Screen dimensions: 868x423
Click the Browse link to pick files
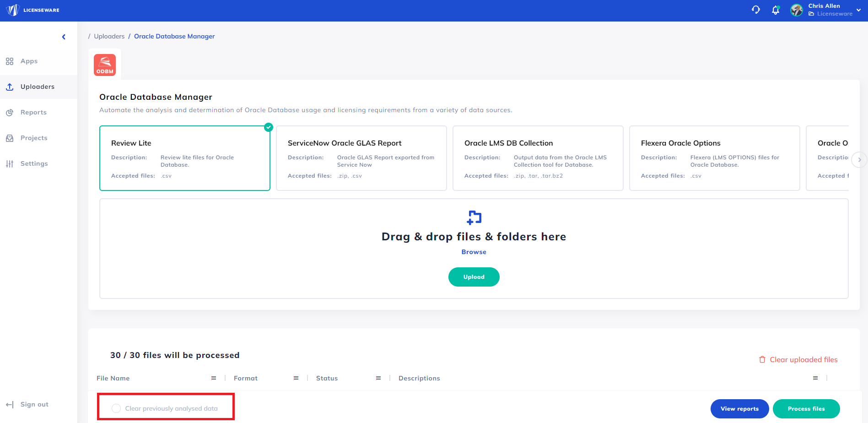click(x=474, y=252)
